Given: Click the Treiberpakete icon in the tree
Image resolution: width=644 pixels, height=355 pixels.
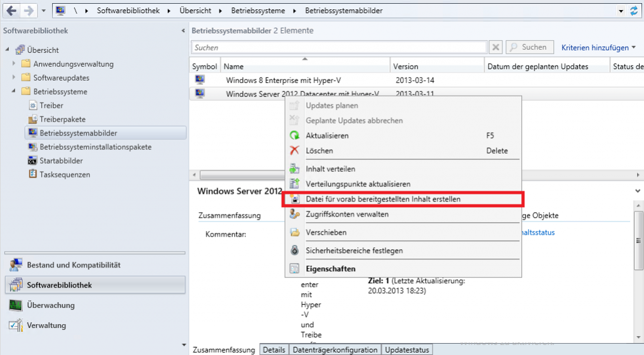Looking at the screenshot, I should (33, 120).
